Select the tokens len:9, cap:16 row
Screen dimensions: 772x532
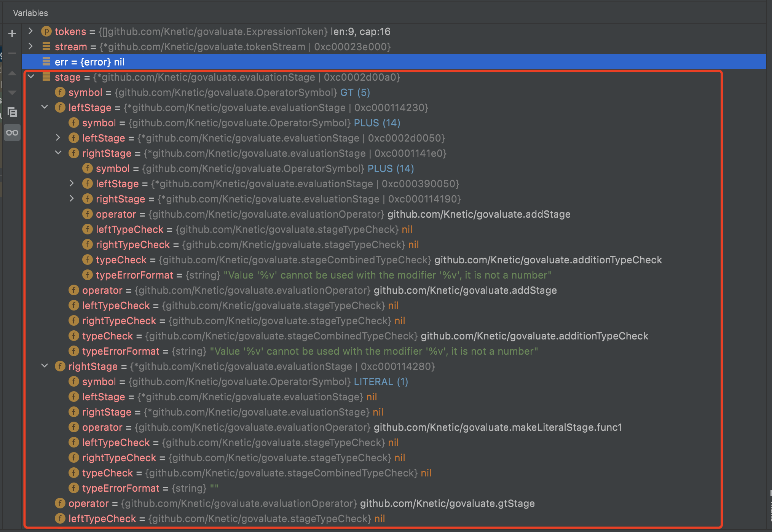point(394,31)
